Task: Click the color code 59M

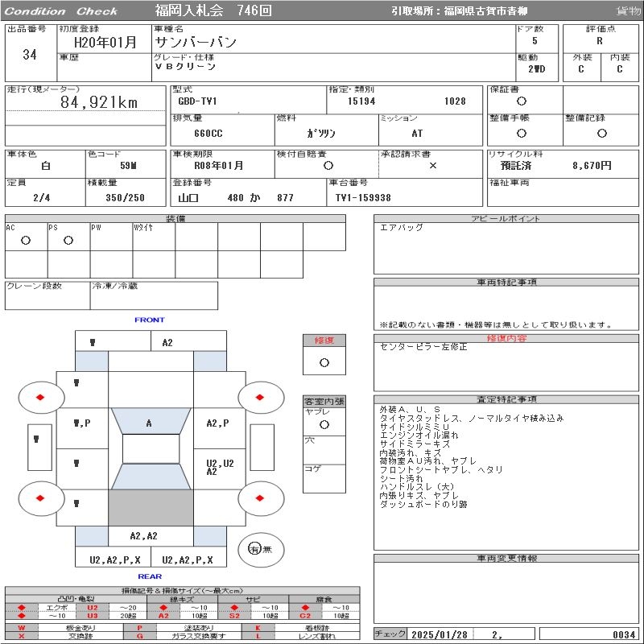Action: (128, 166)
